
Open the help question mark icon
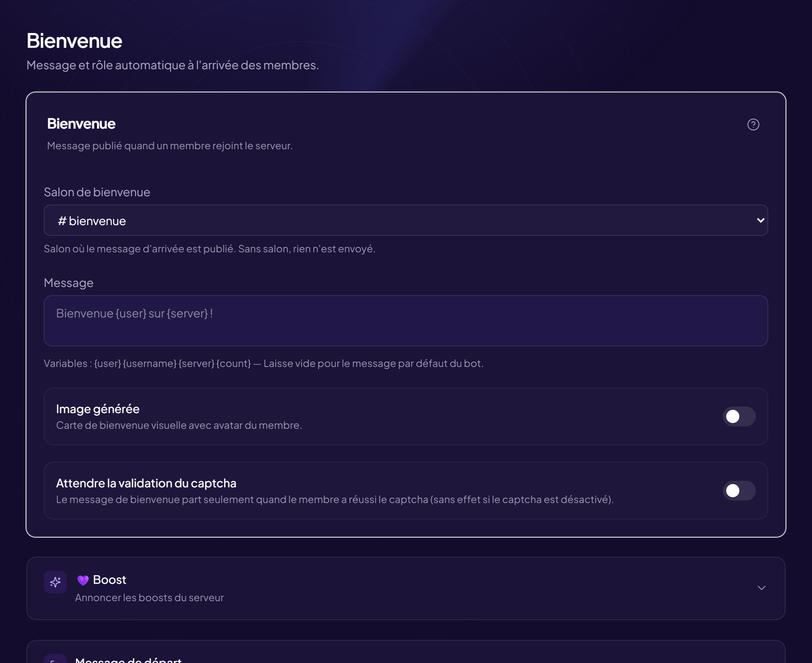pos(753,125)
